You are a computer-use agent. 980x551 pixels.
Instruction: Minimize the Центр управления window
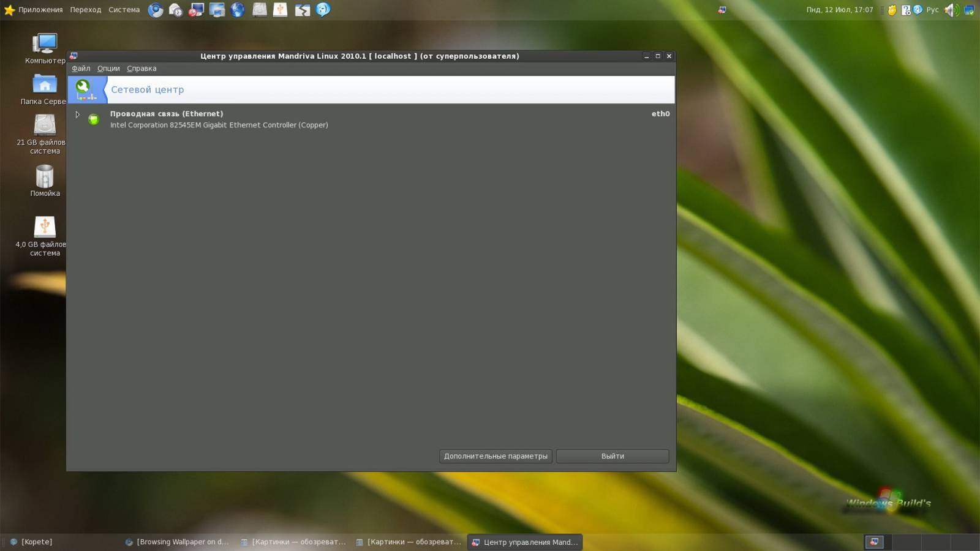coord(646,56)
